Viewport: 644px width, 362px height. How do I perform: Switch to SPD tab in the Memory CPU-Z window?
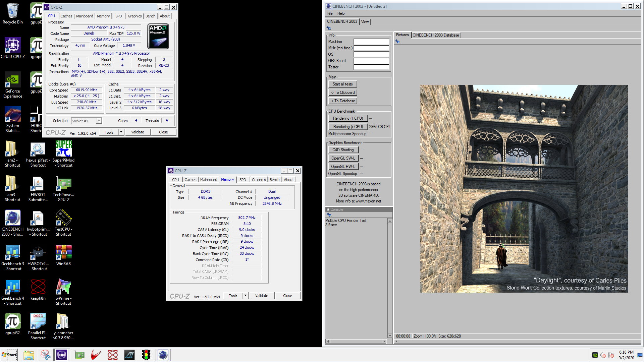[243, 180]
